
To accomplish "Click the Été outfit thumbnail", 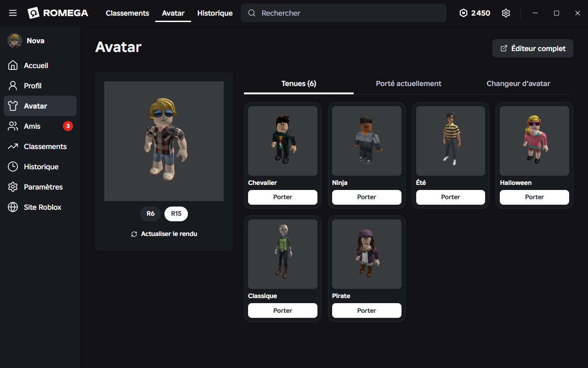I will pos(451,141).
